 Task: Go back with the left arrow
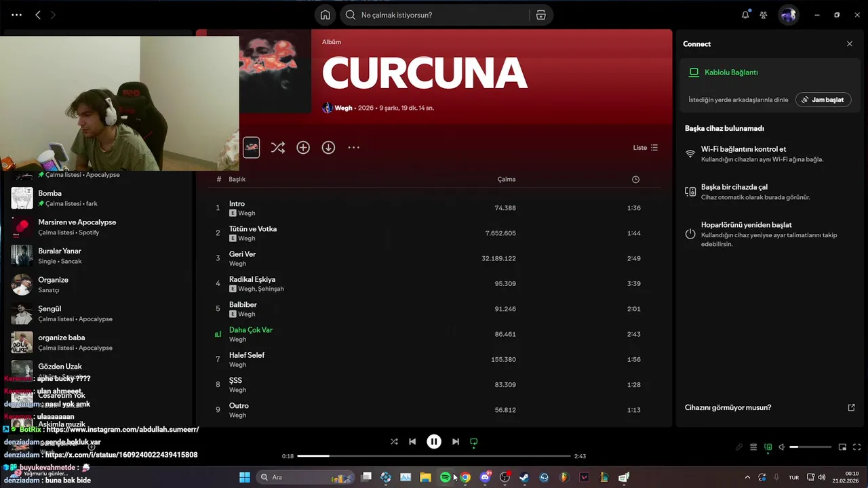point(38,15)
